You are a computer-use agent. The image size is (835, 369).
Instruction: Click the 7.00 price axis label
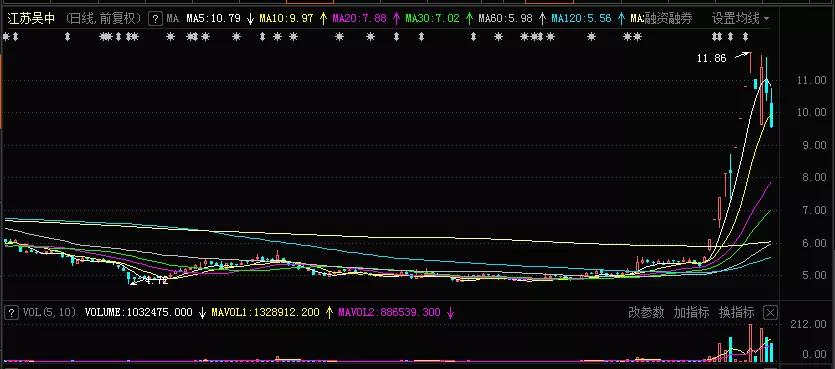tap(814, 211)
